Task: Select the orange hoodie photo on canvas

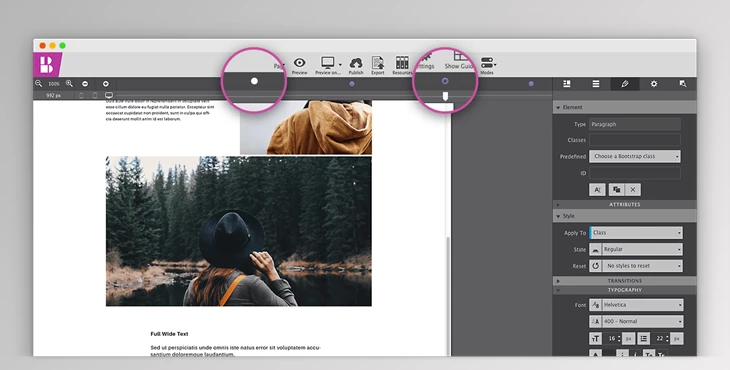Action: tap(306, 127)
